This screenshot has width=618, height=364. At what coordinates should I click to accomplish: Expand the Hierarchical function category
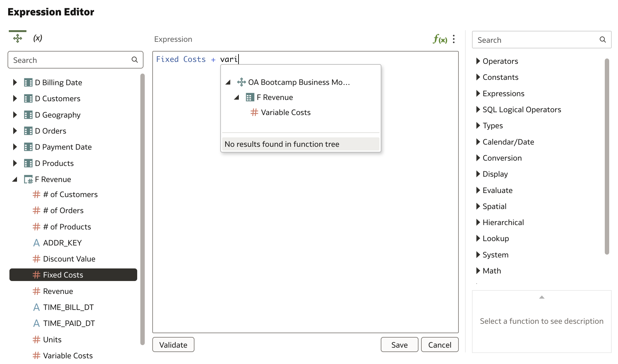[x=478, y=222]
